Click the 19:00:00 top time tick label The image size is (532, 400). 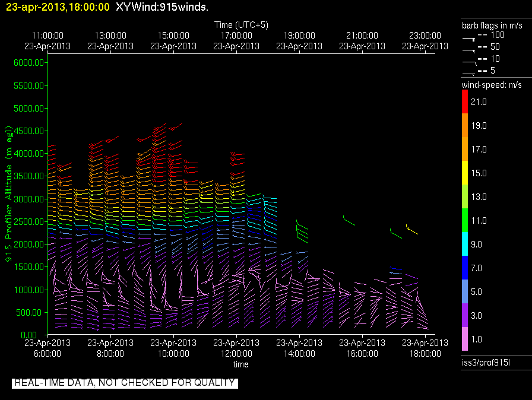(299, 36)
